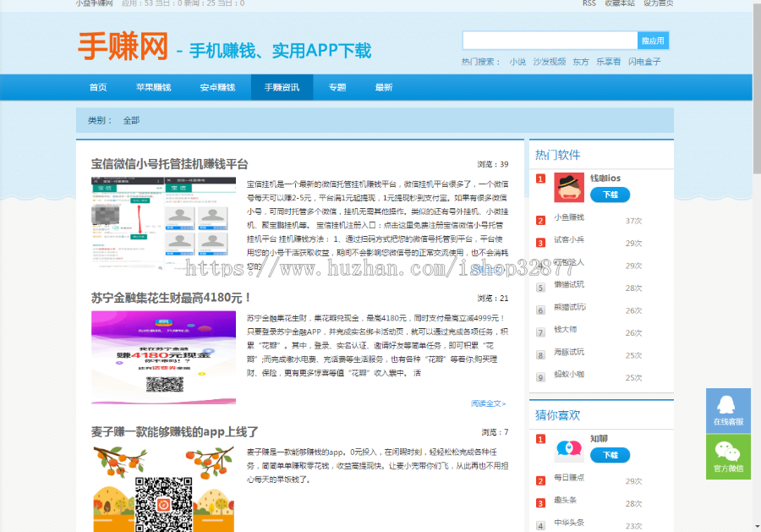Screen dimensions: 761x532
Task: Click inside the search input field
Action: 550,40
